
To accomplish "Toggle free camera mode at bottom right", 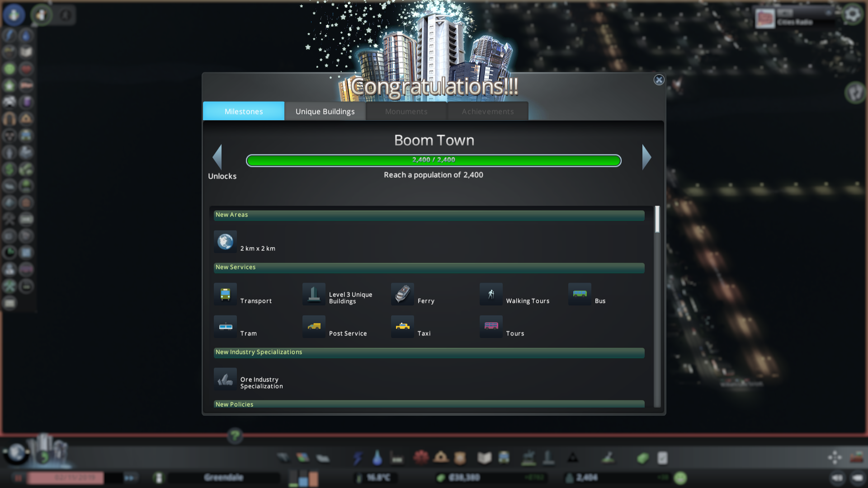I will click(835, 457).
